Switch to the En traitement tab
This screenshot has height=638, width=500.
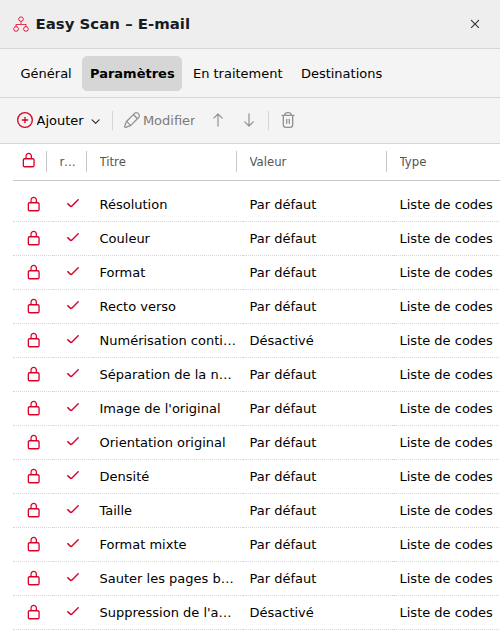(238, 74)
